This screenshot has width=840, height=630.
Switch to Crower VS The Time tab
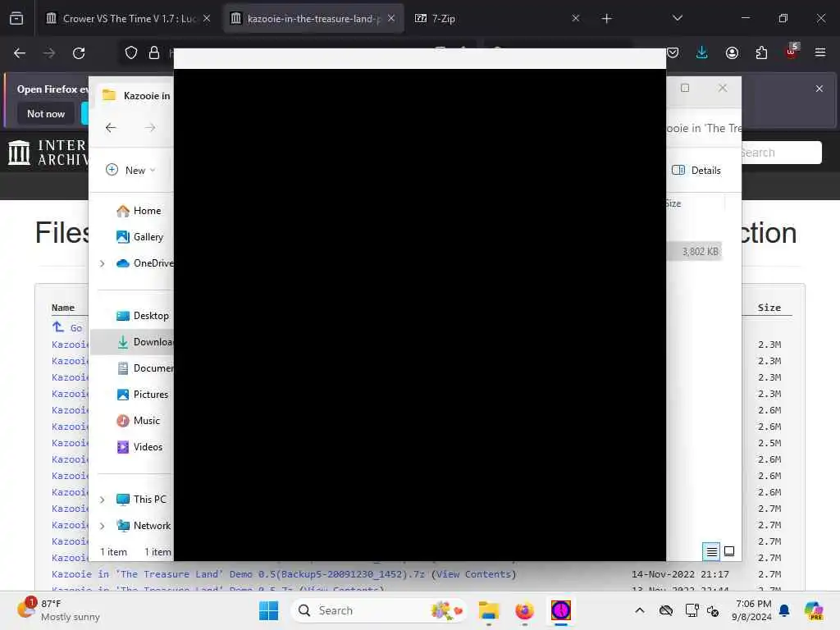pos(127,19)
